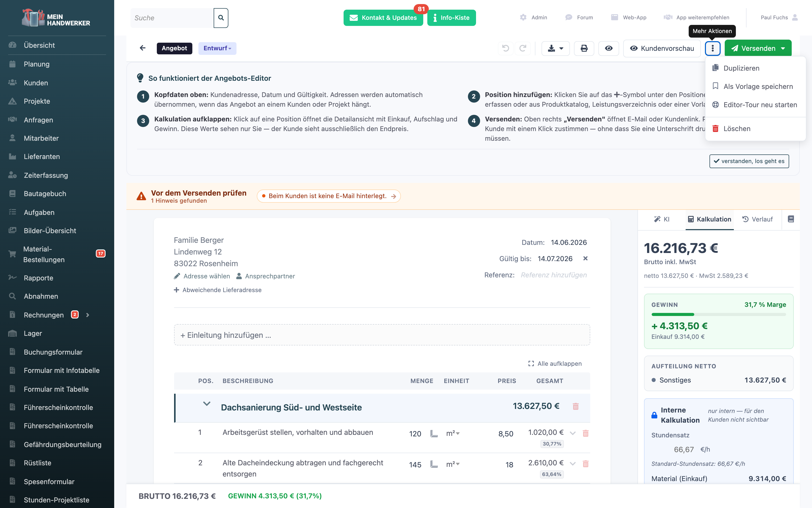Go back with the left arrow icon
Viewport: 812px width, 508px height.
coord(143,48)
